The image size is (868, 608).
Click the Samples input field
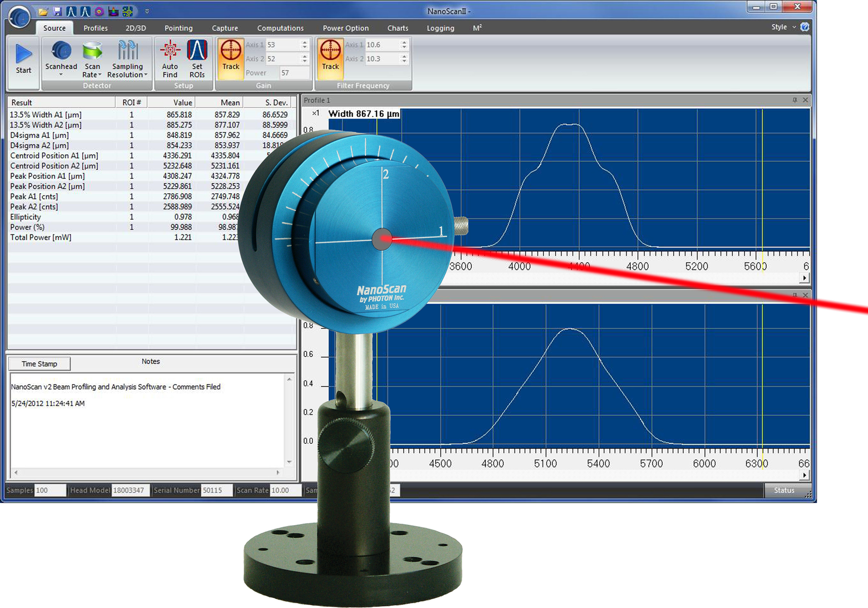(x=50, y=490)
